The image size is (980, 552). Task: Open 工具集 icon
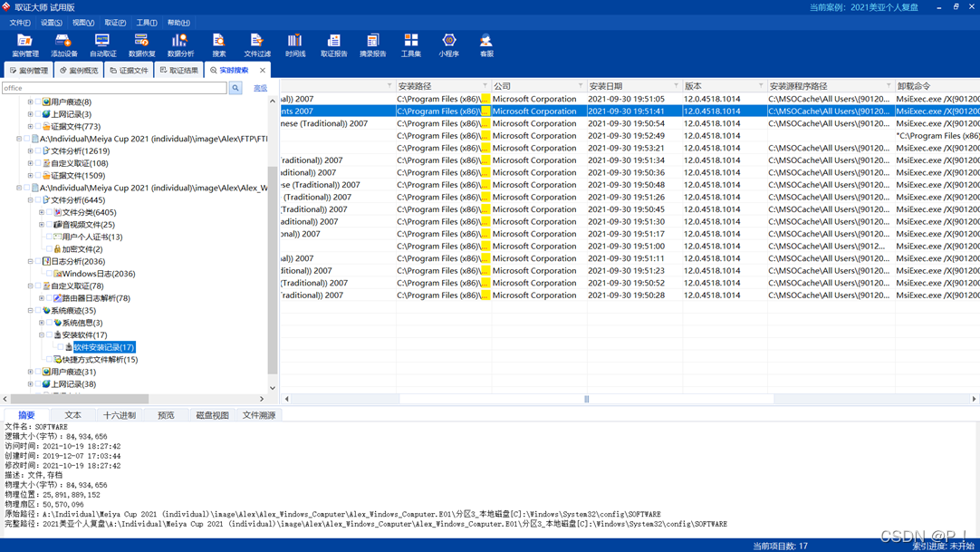(410, 45)
